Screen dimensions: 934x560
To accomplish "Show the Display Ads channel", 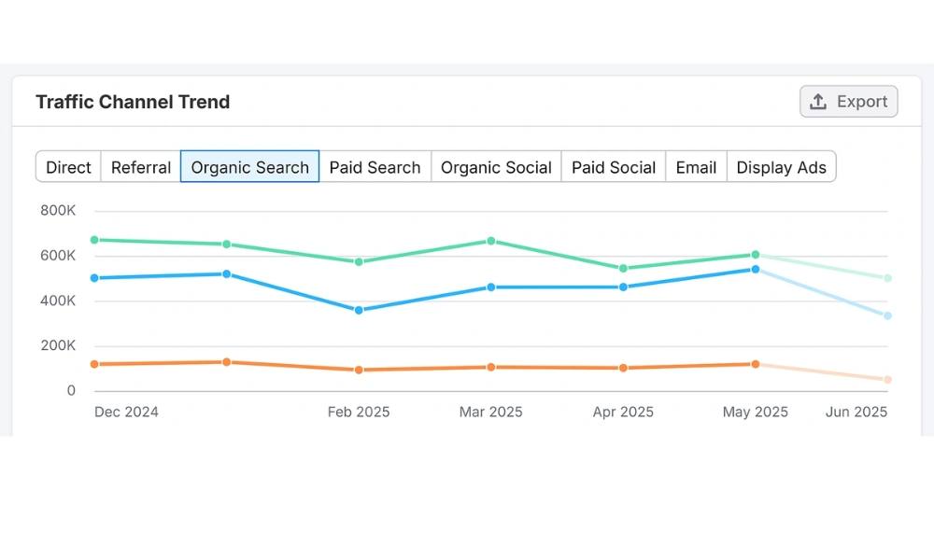I will tap(782, 167).
